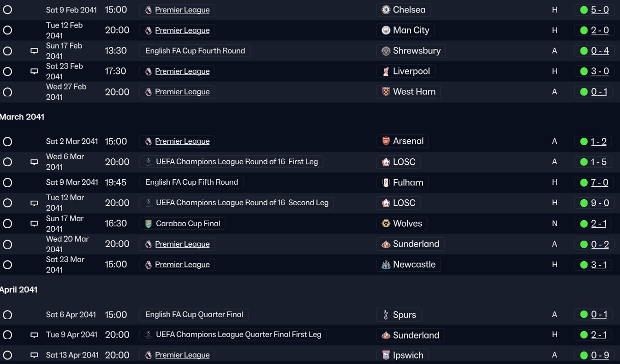Select the radio circle for Arsenal fixture
The height and width of the screenshot is (364, 620).
[x=7, y=142]
